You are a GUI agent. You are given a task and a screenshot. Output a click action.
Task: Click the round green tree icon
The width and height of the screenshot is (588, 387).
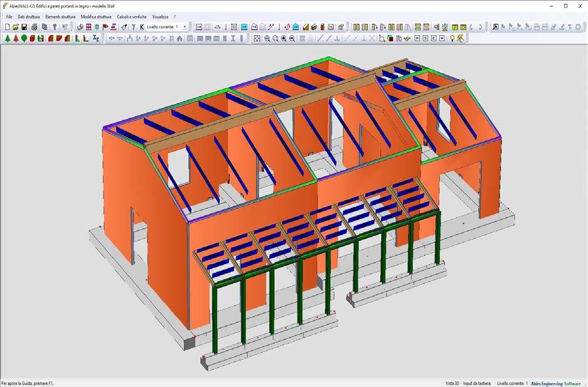[24, 38]
